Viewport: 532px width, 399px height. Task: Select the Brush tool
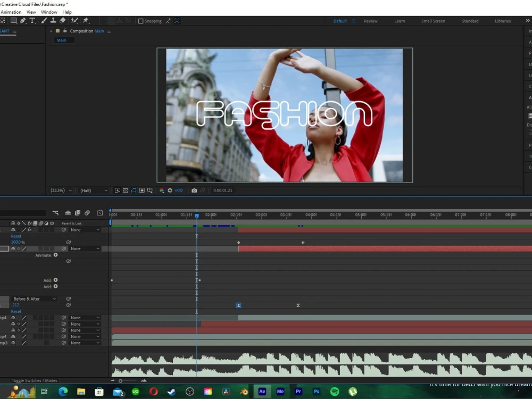point(44,21)
